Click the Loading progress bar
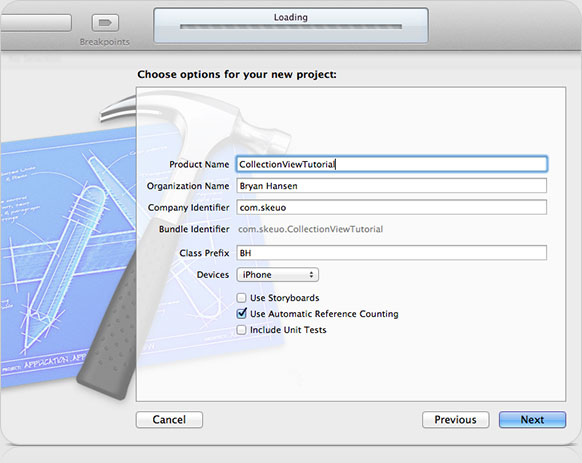This screenshot has width=582, height=463. (x=291, y=27)
